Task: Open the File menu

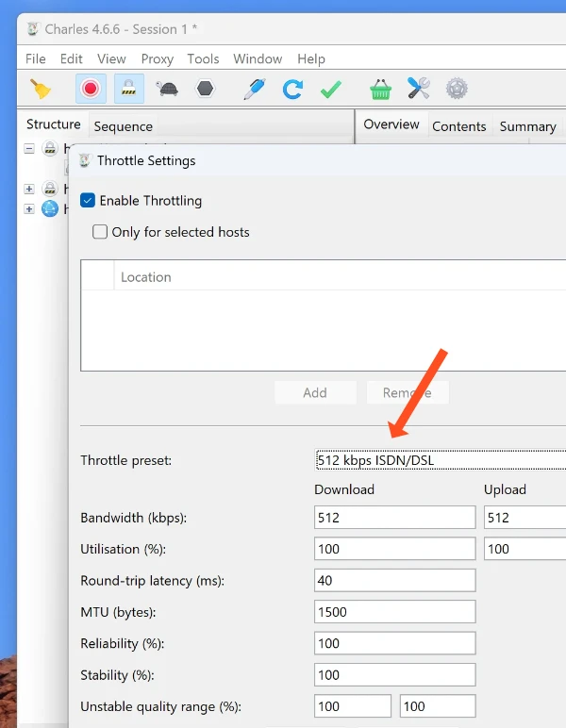Action: [x=36, y=59]
